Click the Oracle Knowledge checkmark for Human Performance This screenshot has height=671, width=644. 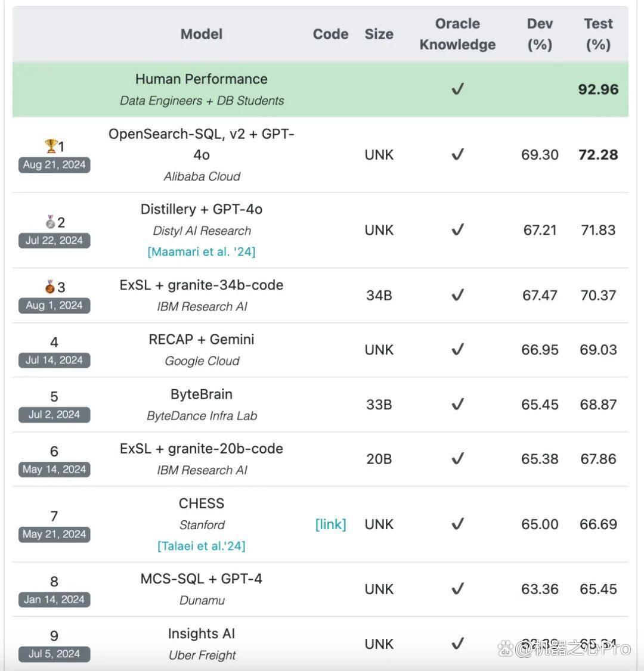point(458,89)
